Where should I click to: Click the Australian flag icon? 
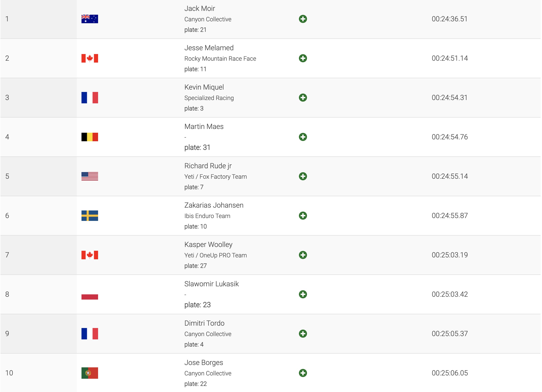90,19
